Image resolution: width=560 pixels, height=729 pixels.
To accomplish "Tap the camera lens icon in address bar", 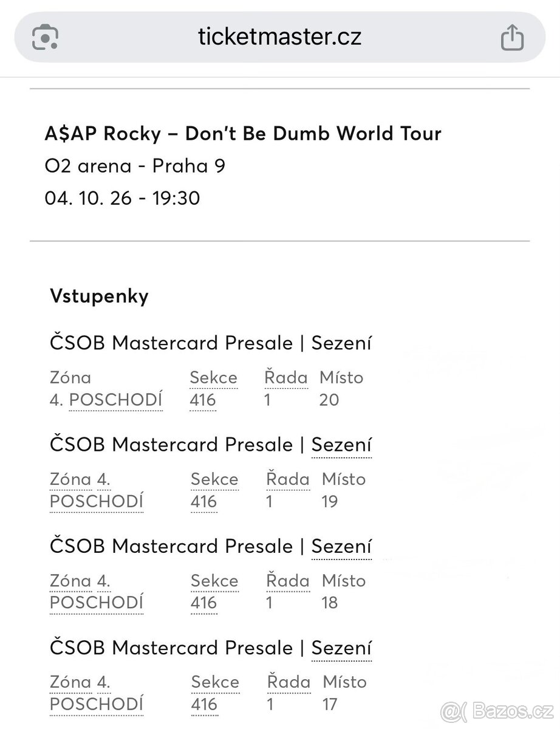I will click(45, 38).
